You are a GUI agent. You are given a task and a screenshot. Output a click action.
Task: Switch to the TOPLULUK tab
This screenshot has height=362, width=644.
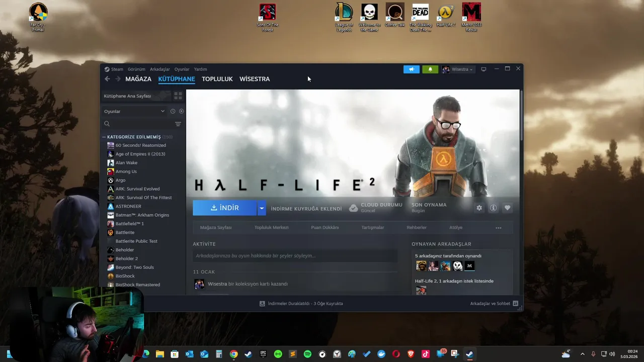click(x=217, y=79)
